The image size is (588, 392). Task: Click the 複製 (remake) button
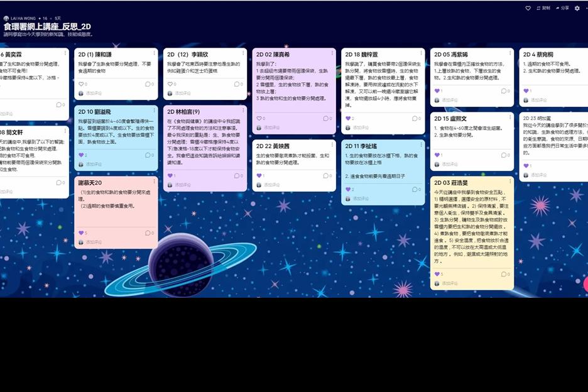[x=543, y=8]
